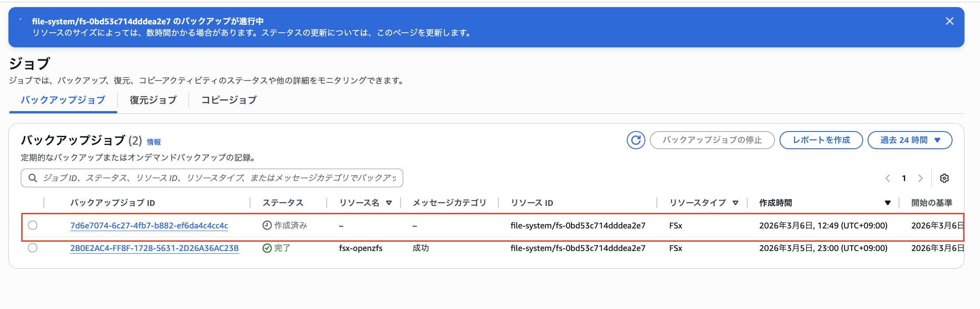Go to previous page arrow

pyautogui.click(x=887, y=178)
